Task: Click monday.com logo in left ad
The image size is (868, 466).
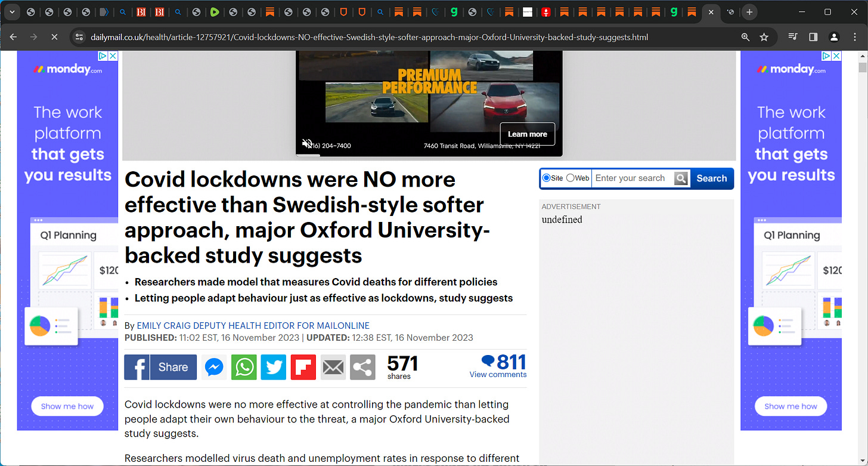Action: tap(67, 69)
